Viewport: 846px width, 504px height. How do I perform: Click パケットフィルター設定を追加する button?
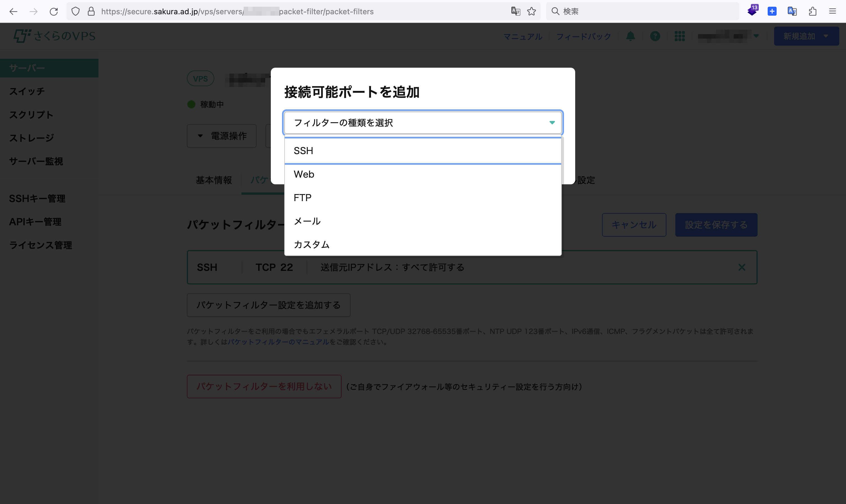(x=269, y=305)
